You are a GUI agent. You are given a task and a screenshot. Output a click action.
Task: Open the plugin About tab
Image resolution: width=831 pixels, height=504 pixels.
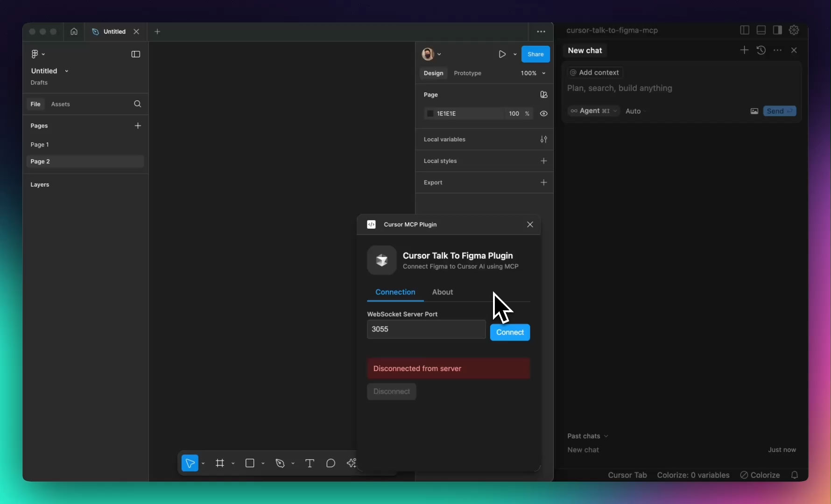tap(443, 292)
